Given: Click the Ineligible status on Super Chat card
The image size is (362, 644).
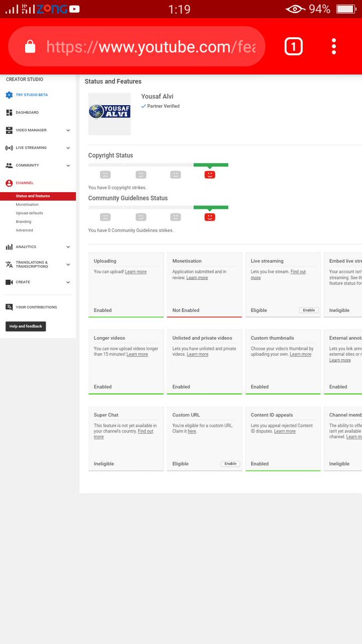Looking at the screenshot, I should (104, 464).
